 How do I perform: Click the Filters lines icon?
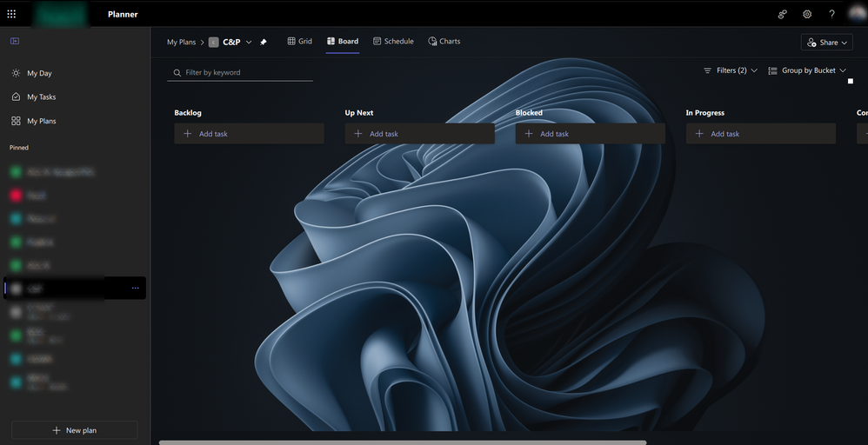click(x=707, y=70)
